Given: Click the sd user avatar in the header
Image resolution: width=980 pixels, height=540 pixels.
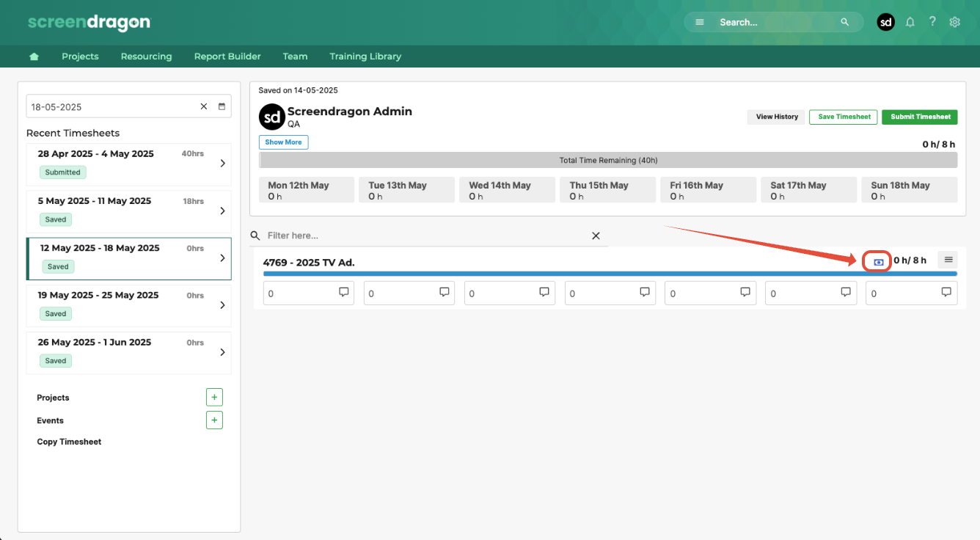Looking at the screenshot, I should click(886, 22).
